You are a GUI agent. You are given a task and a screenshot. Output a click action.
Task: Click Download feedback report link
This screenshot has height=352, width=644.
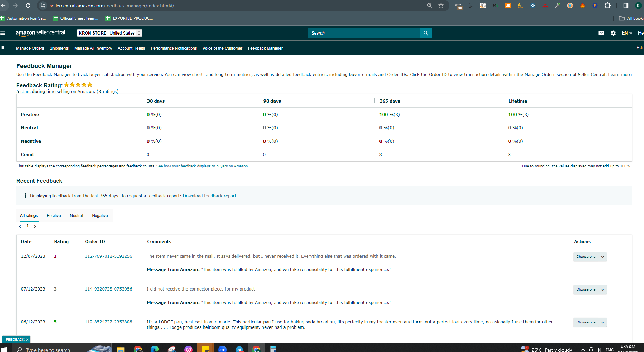point(210,196)
